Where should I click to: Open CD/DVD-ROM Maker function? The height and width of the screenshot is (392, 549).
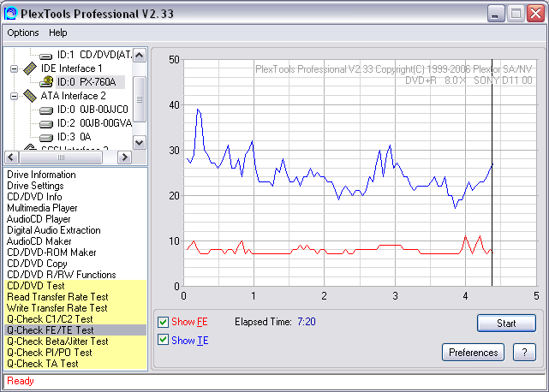pos(51,252)
